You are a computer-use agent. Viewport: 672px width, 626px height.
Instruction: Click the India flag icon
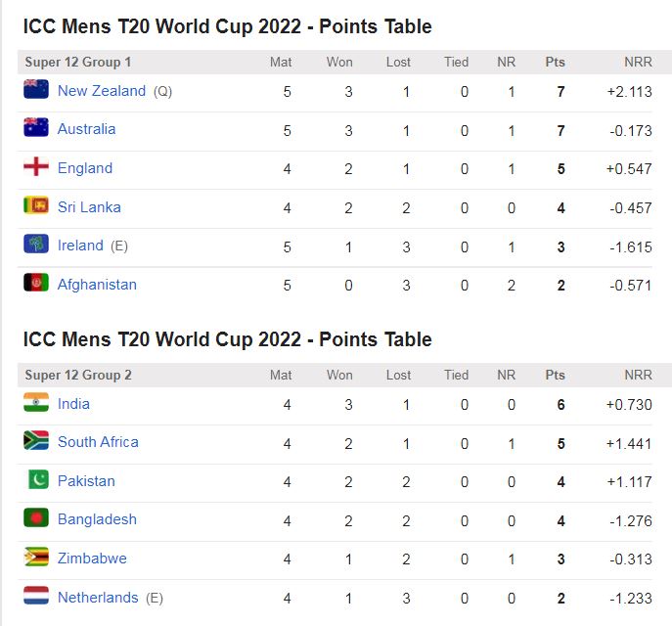tap(36, 402)
